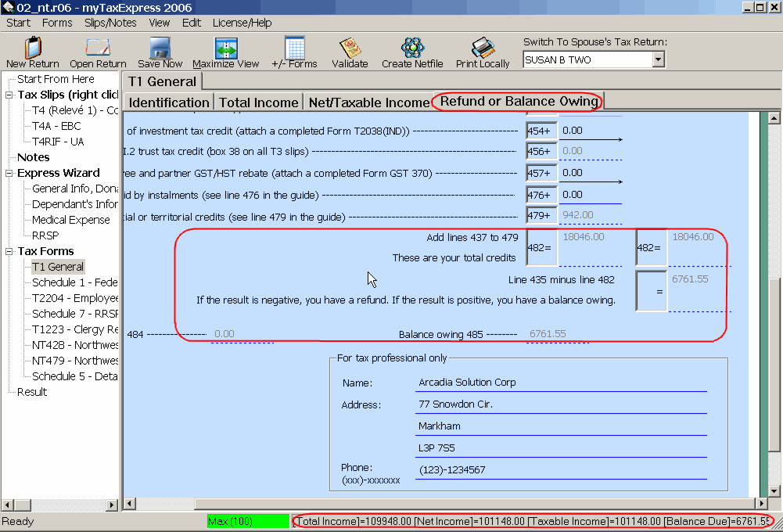
Task: Open the +/- Forms icon
Action: [x=294, y=49]
